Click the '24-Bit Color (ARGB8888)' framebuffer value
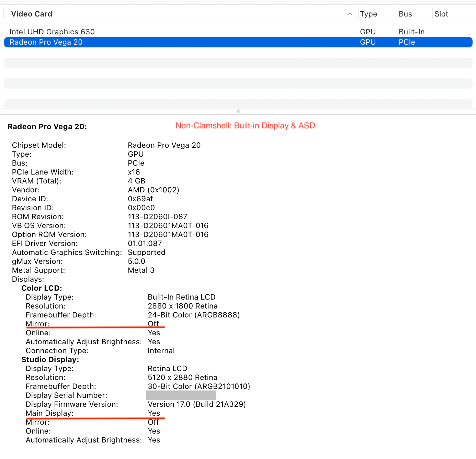This screenshot has height=459, width=476. 194,315
